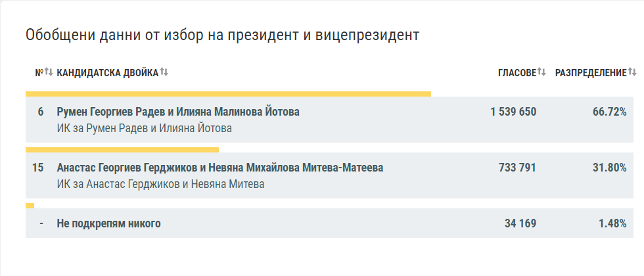Click candidate number 15 cell
This screenshot has width=644, height=276.
tap(38, 168)
